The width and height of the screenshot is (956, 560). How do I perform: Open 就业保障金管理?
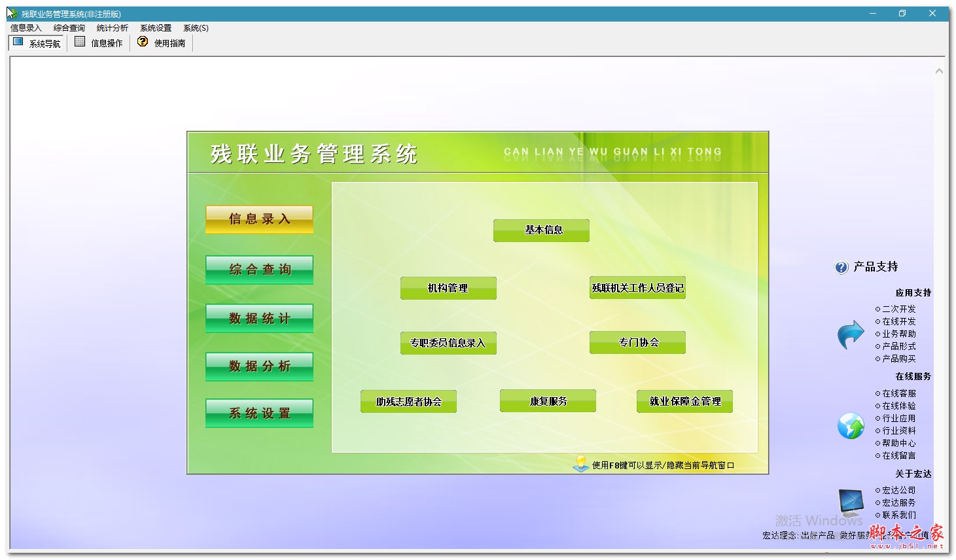coord(684,401)
